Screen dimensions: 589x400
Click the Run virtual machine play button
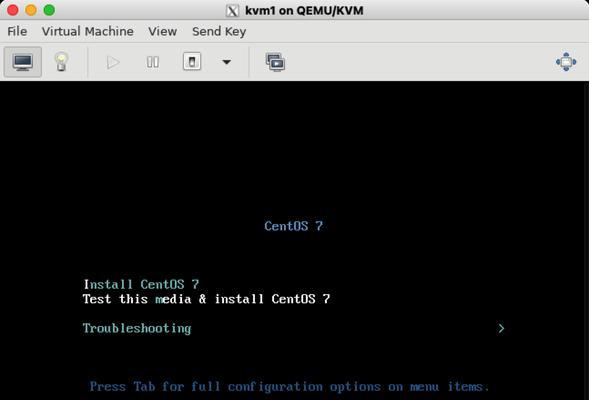[x=113, y=62]
